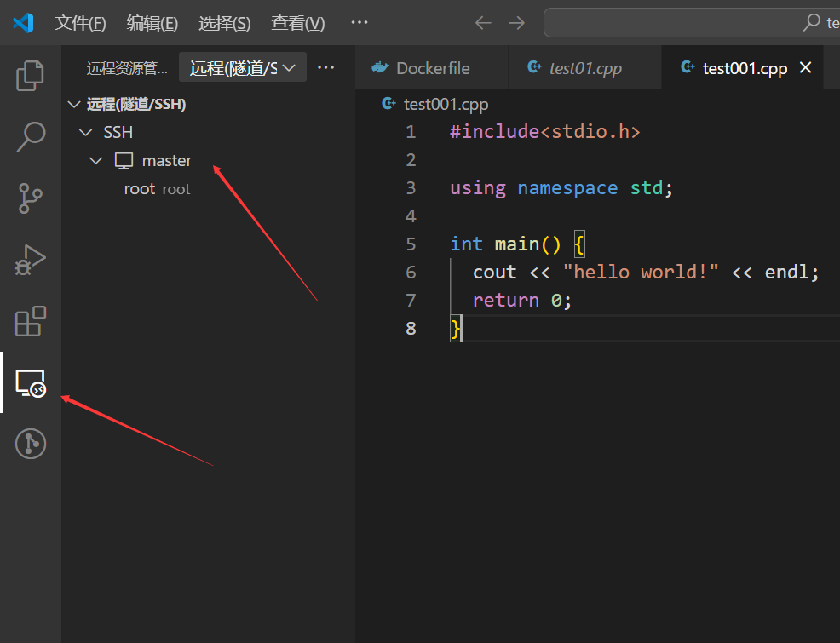This screenshot has width=840, height=643.
Task: Open the Git Graph activity bar icon
Action: [x=31, y=444]
